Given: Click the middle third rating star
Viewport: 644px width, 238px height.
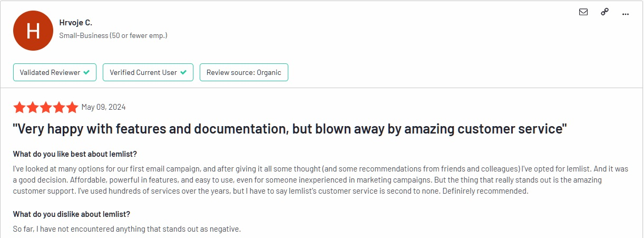Looking at the screenshot, I should pyautogui.click(x=46, y=108).
